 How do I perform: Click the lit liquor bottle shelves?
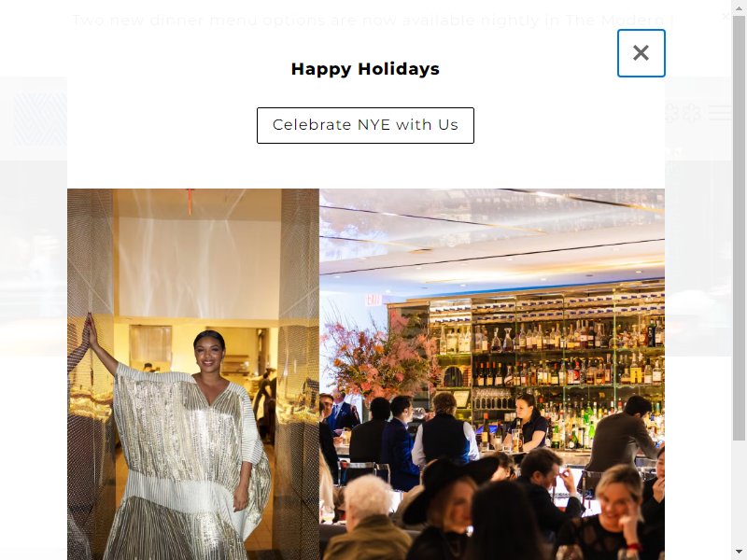pyautogui.click(x=550, y=364)
